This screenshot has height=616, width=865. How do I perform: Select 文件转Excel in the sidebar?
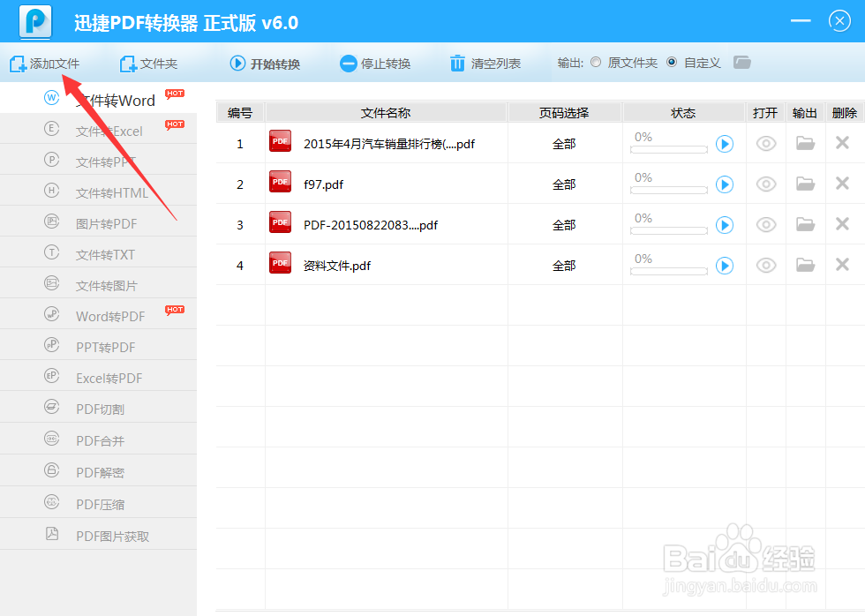click(98, 129)
